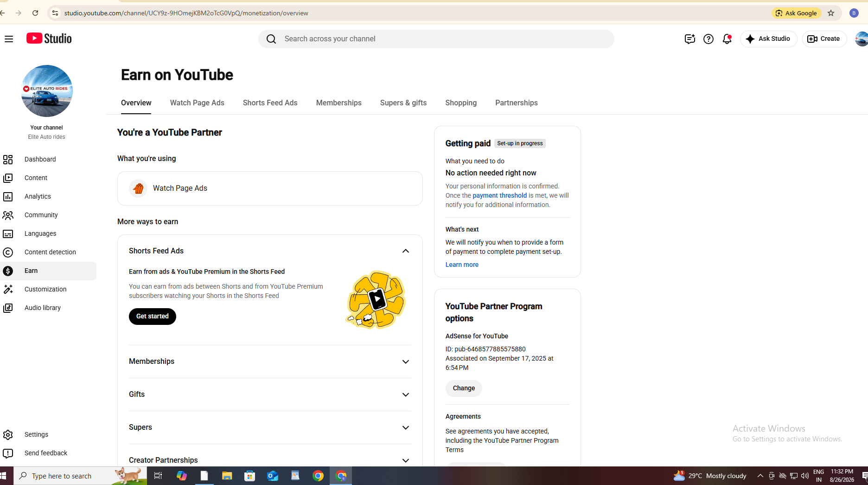
Task: Open the notifications bell
Action: (727, 39)
